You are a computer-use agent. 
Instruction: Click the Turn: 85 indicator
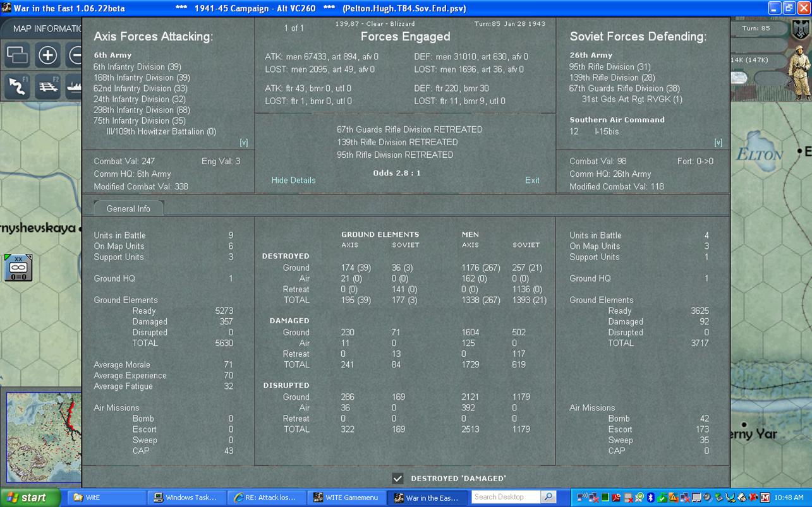pos(756,28)
